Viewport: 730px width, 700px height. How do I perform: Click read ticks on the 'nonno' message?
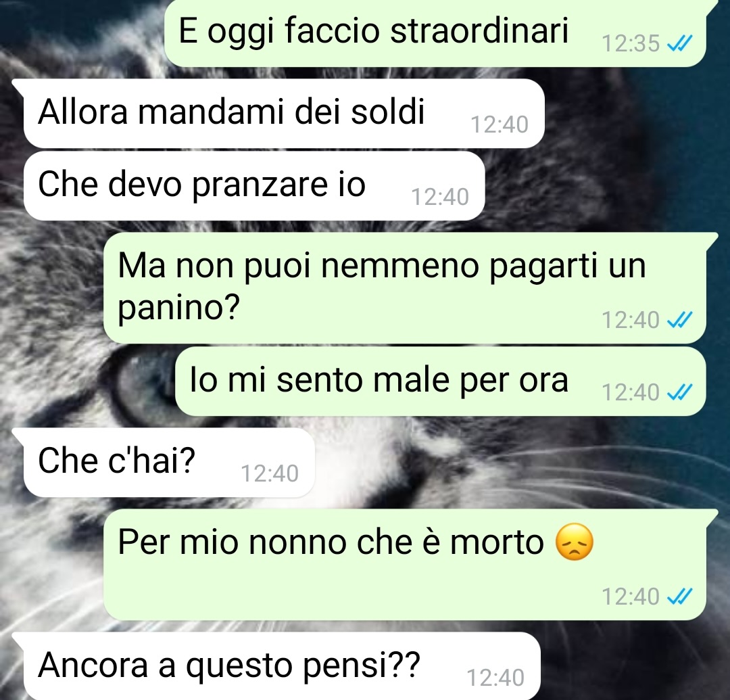[680, 596]
